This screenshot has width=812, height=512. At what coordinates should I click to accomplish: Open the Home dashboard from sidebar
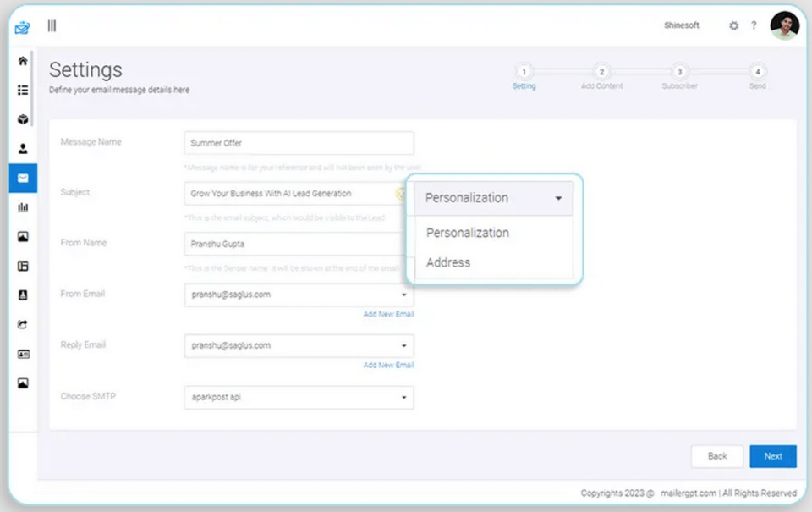23,61
